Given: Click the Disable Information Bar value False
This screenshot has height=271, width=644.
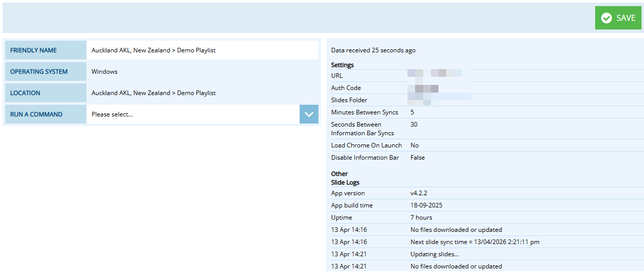Looking at the screenshot, I should [x=417, y=158].
